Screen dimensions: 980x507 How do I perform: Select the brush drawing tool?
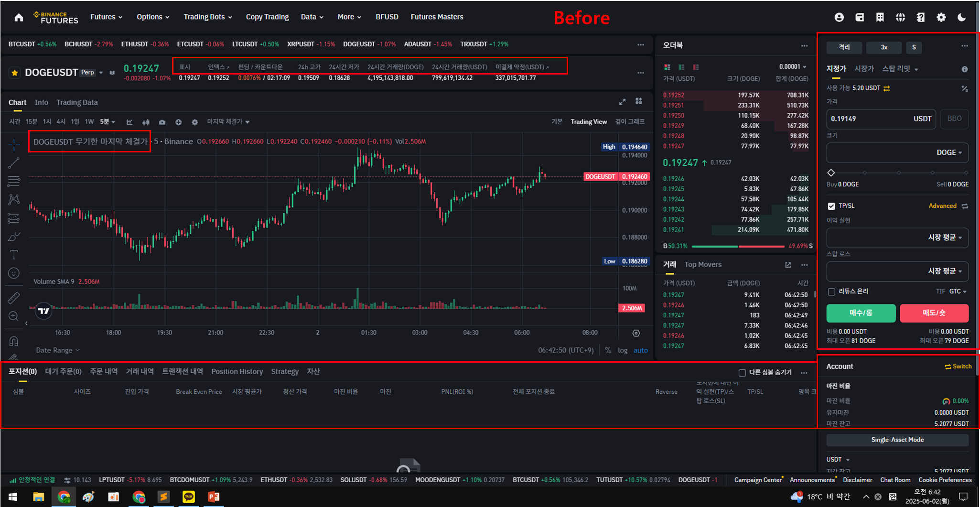click(14, 237)
